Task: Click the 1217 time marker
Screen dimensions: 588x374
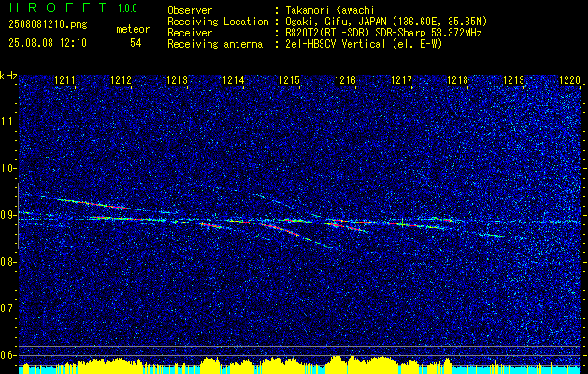Action: pos(401,80)
